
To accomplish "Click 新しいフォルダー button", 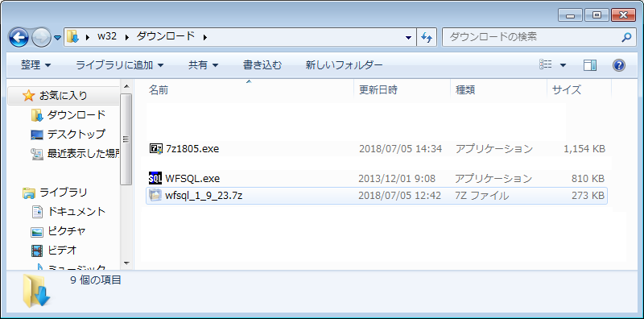I will coord(345,65).
